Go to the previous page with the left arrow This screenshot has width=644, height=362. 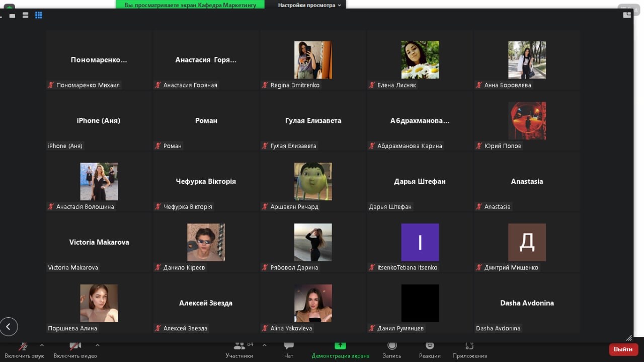click(9, 327)
